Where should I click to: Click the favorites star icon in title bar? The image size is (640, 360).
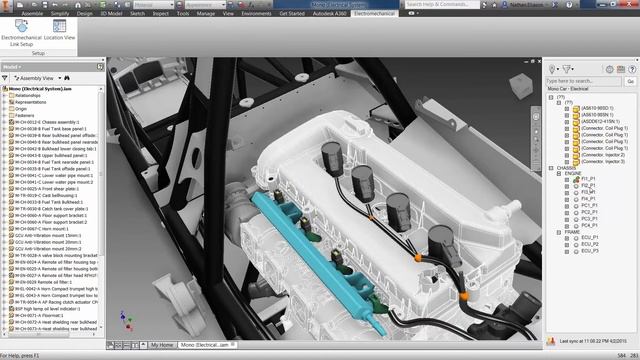click(x=494, y=5)
